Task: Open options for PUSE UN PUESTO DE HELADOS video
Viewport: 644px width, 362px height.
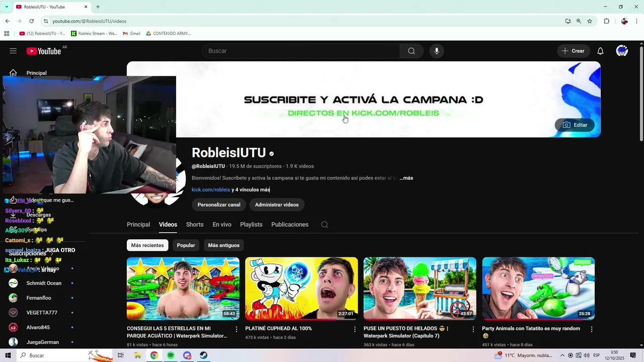Action: 473,329
